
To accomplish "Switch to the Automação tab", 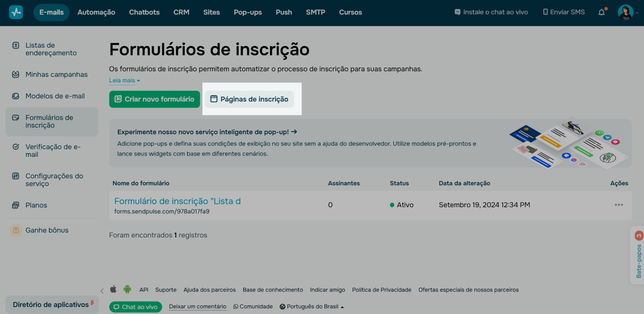I will [x=96, y=12].
